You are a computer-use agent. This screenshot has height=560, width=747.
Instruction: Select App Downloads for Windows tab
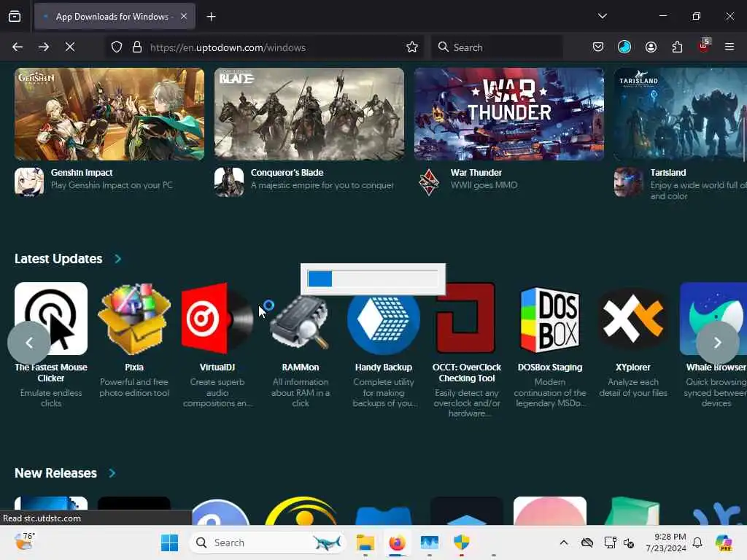(x=115, y=17)
